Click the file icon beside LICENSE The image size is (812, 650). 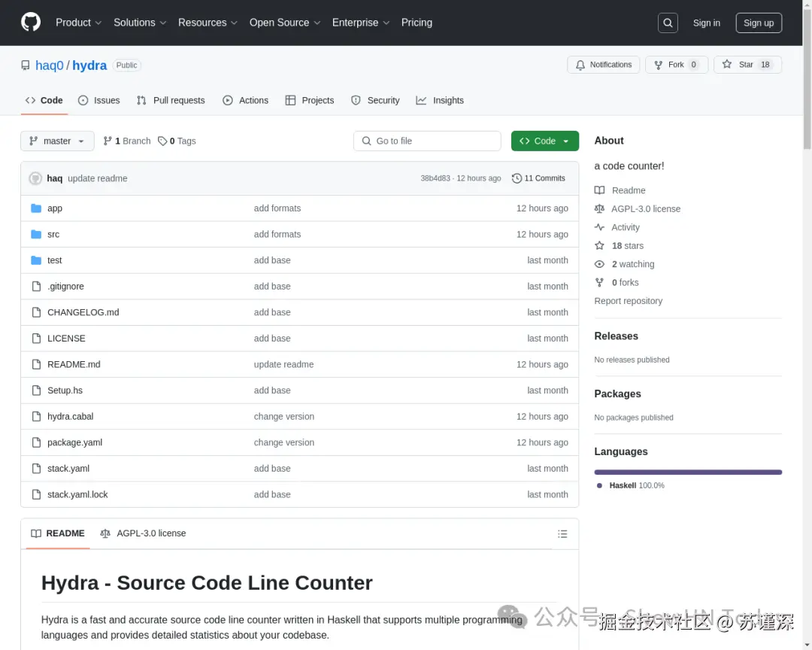click(x=36, y=339)
